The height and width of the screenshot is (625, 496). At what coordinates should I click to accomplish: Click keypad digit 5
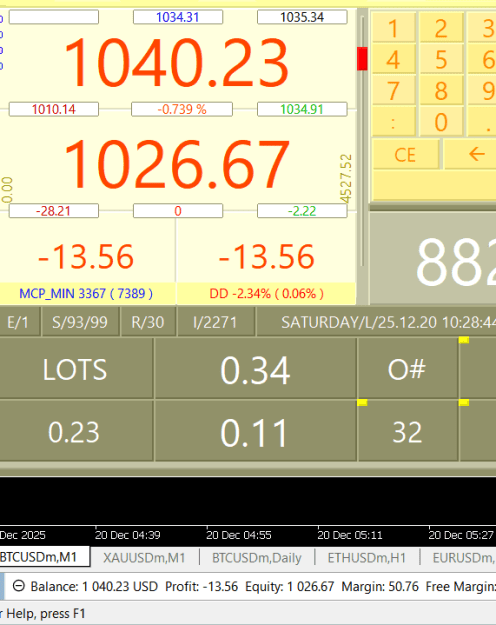pyautogui.click(x=441, y=60)
